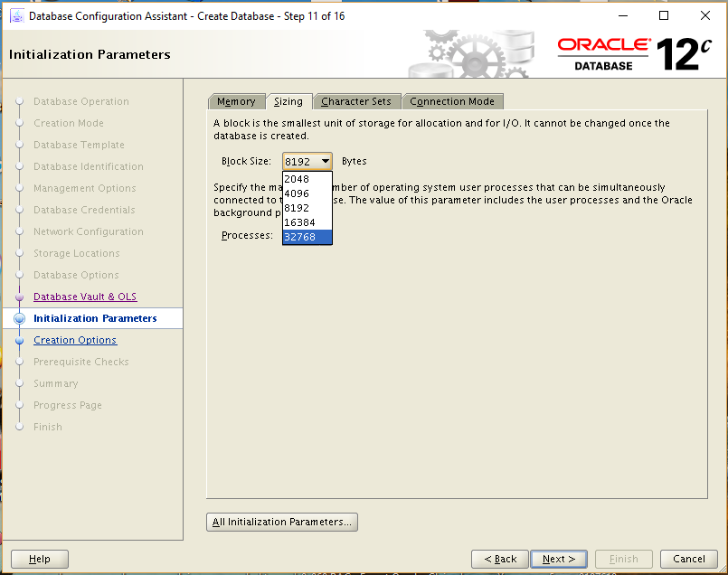728x575 pixels.
Task: Switch to the Connection Mode tab
Action: (452, 101)
